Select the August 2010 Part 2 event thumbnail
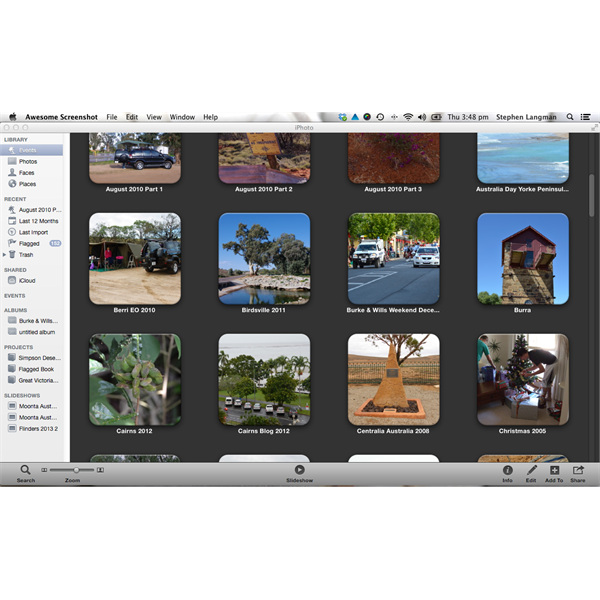 [264, 158]
